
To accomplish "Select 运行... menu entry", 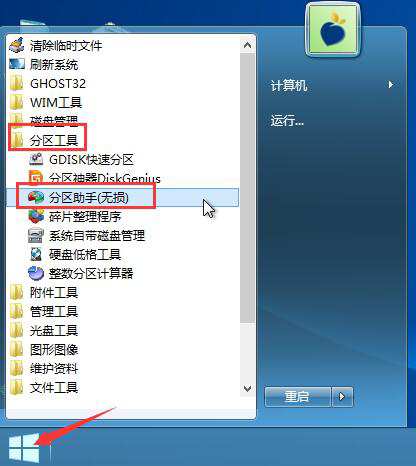I will pyautogui.click(x=287, y=121).
